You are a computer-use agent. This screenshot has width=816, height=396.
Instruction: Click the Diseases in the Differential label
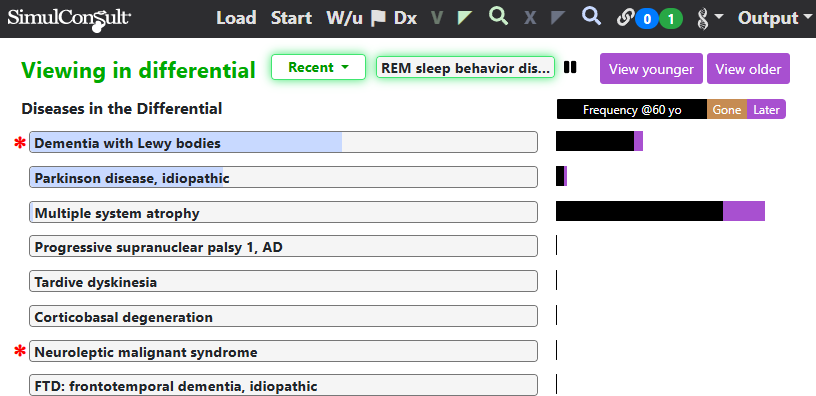(x=121, y=109)
